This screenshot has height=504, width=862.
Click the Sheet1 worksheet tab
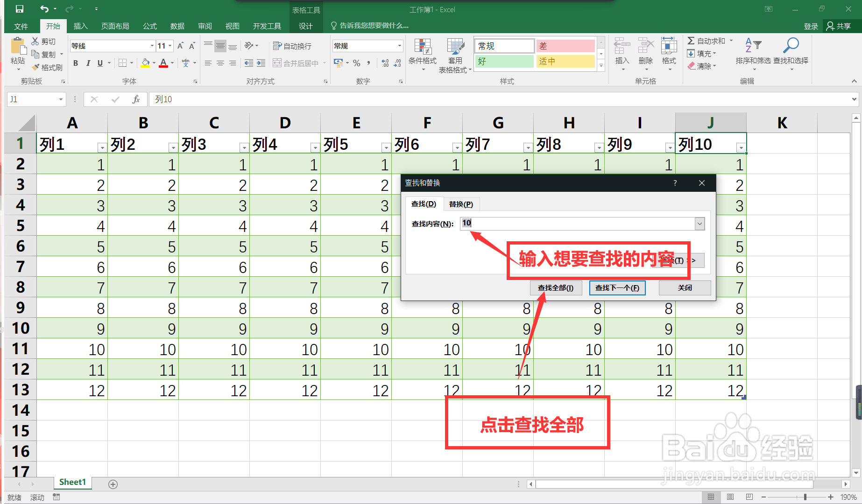pos(72,482)
